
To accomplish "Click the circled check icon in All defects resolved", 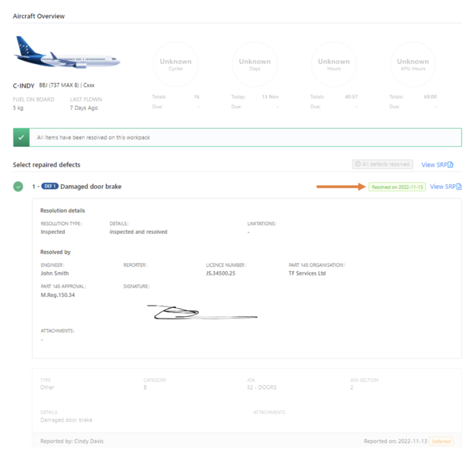I will [358, 164].
